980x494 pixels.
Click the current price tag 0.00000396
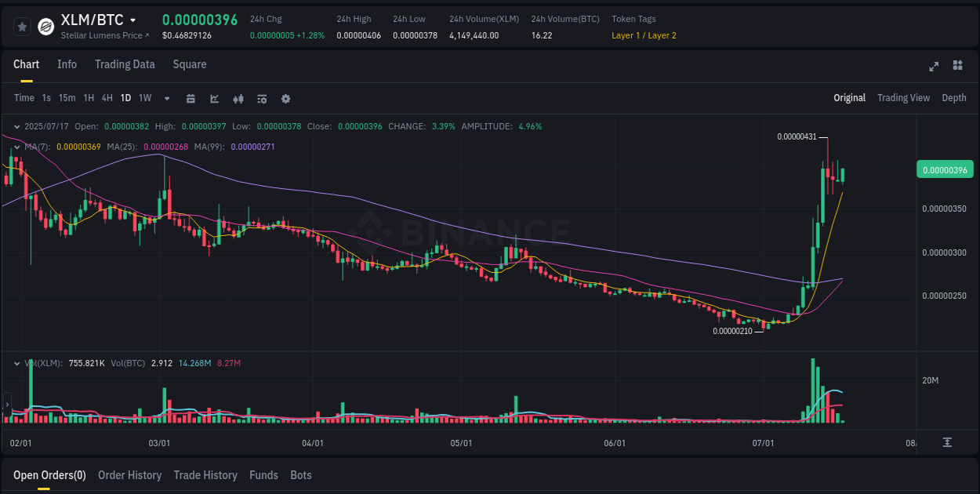[945, 169]
